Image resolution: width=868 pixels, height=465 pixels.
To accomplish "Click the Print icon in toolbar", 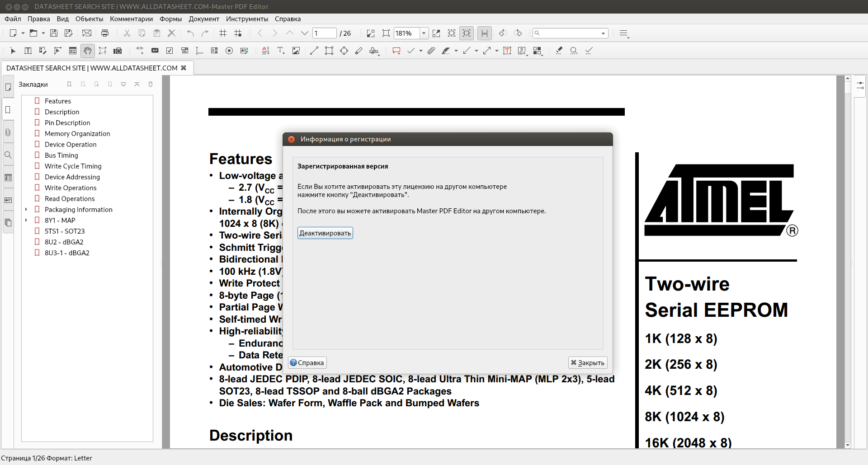I will (x=105, y=33).
